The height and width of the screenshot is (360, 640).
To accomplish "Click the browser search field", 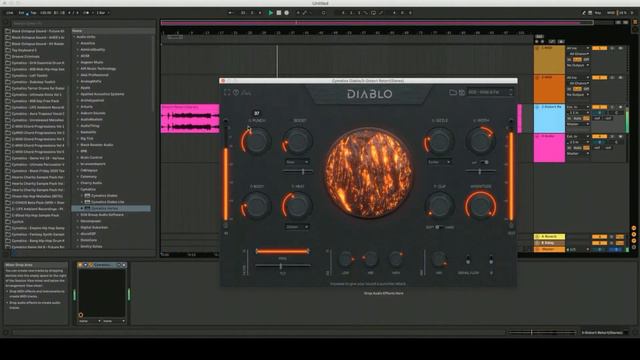I will click(82, 23).
